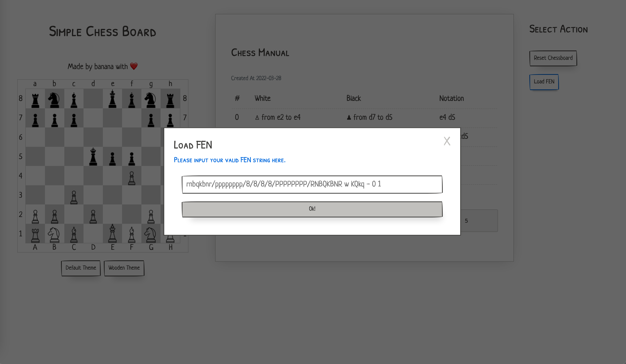
Task: Click the White move column header
Action: [x=262, y=98]
